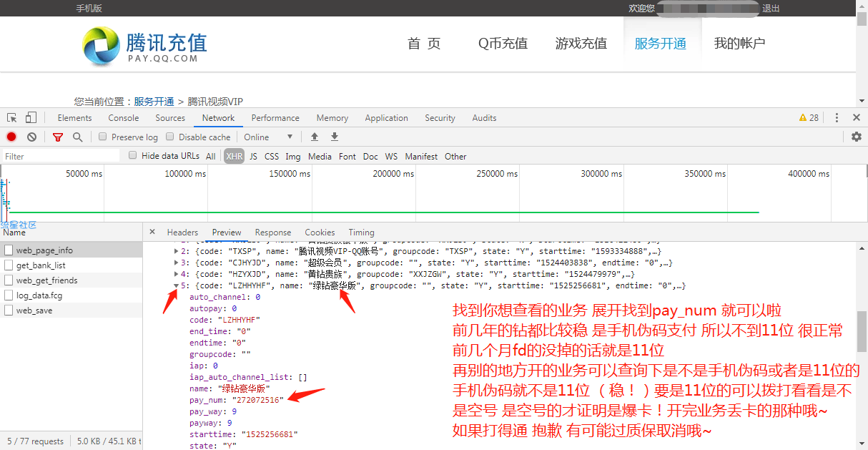Click 服务开通 breadcrumb link
This screenshot has width=868, height=450.
coord(154,102)
